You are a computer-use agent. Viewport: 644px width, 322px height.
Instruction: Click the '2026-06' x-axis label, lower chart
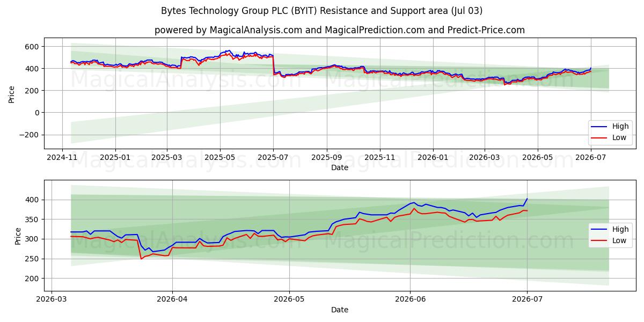(x=410, y=299)
